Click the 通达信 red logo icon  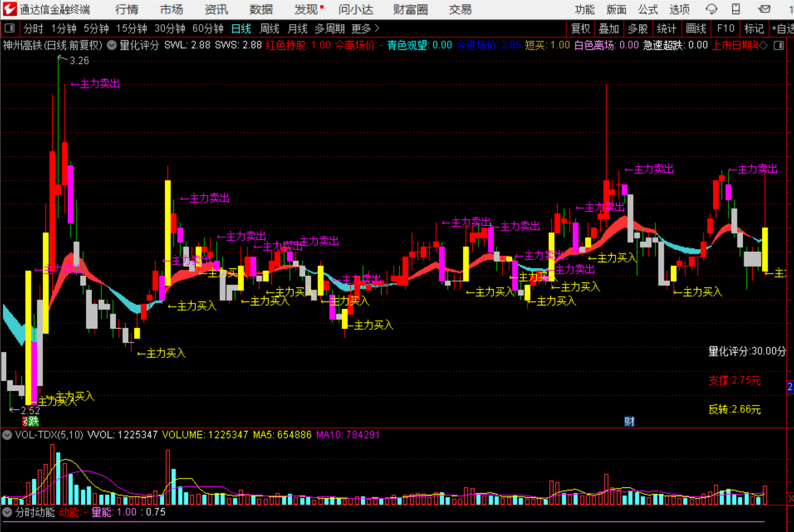(x=9, y=9)
